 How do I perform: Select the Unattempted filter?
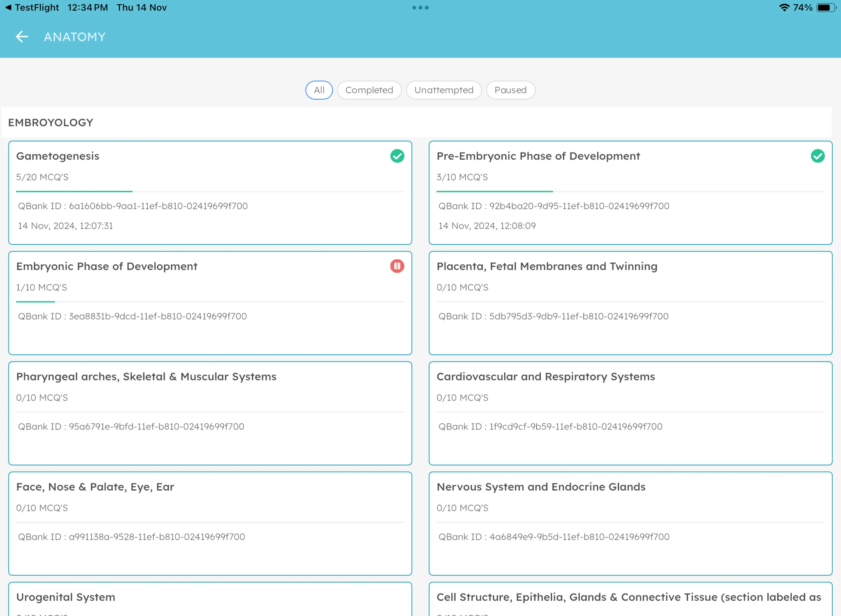pos(444,90)
